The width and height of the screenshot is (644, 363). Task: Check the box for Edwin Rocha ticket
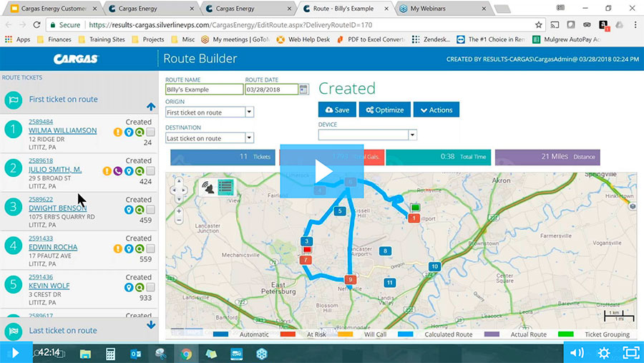(151, 248)
